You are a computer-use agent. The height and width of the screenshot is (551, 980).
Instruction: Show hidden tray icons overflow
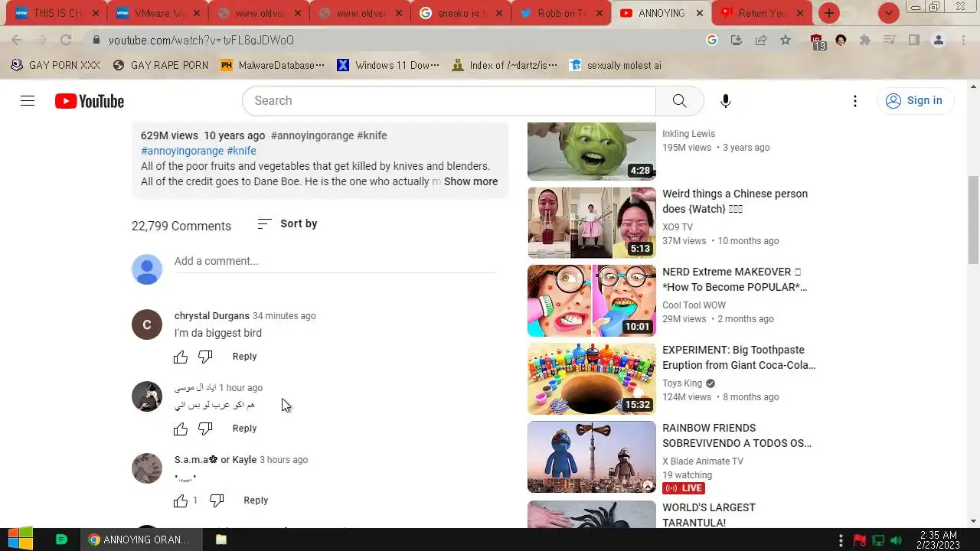pyautogui.click(x=841, y=540)
